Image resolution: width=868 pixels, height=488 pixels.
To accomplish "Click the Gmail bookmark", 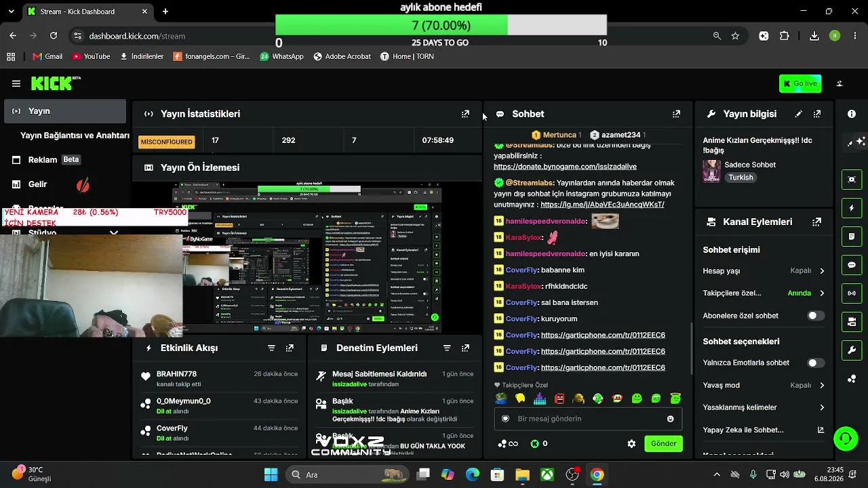I will click(47, 56).
